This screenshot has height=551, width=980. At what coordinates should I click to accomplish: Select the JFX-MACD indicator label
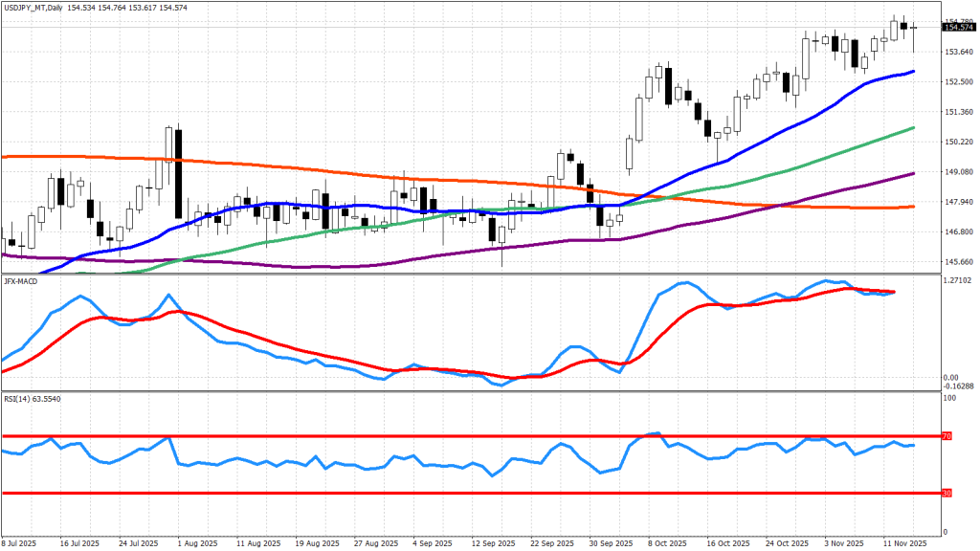pyautogui.click(x=21, y=282)
